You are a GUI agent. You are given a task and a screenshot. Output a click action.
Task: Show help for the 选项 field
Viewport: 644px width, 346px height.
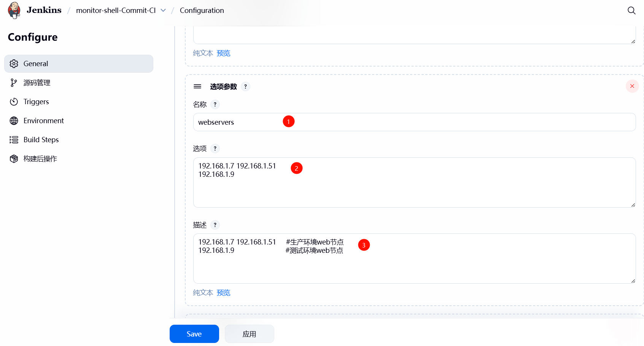point(215,149)
